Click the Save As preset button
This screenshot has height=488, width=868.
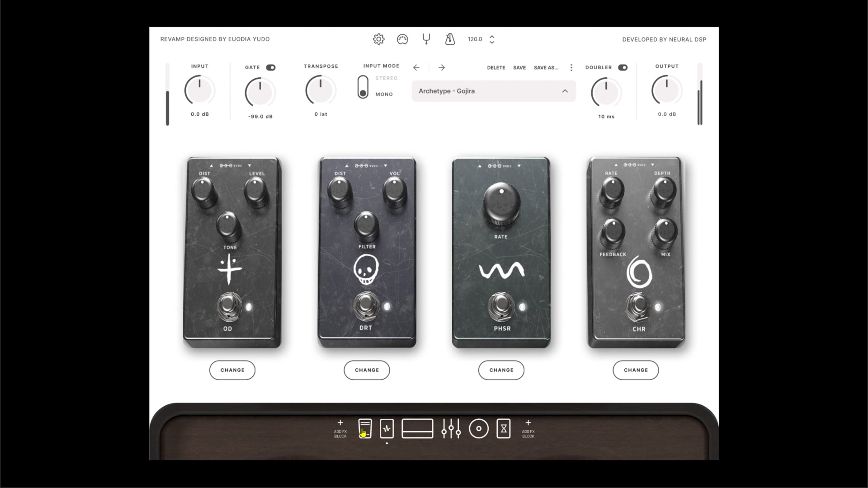pos(546,68)
